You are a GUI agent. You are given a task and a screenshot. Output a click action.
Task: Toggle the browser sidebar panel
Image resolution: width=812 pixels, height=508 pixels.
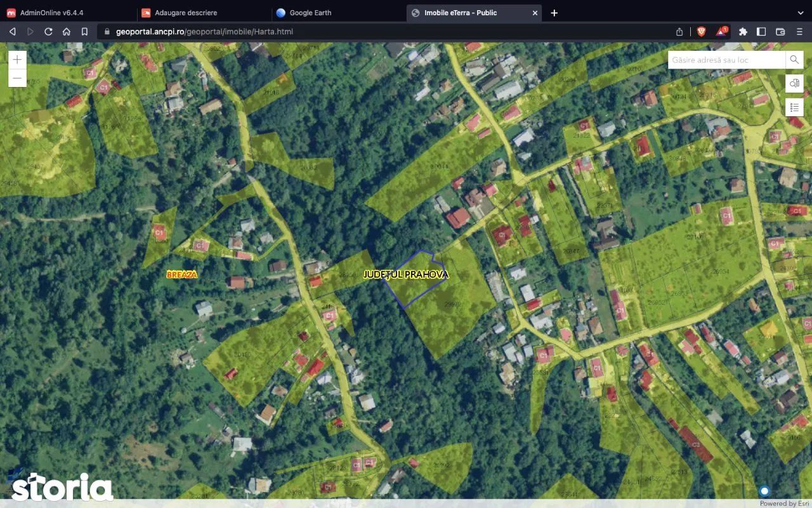(761, 31)
